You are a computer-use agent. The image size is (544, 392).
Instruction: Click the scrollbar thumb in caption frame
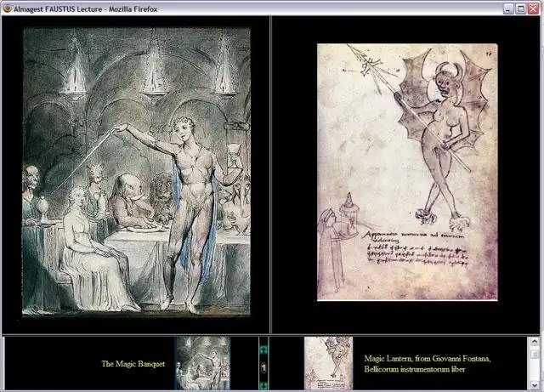pyautogui.click(x=535, y=354)
